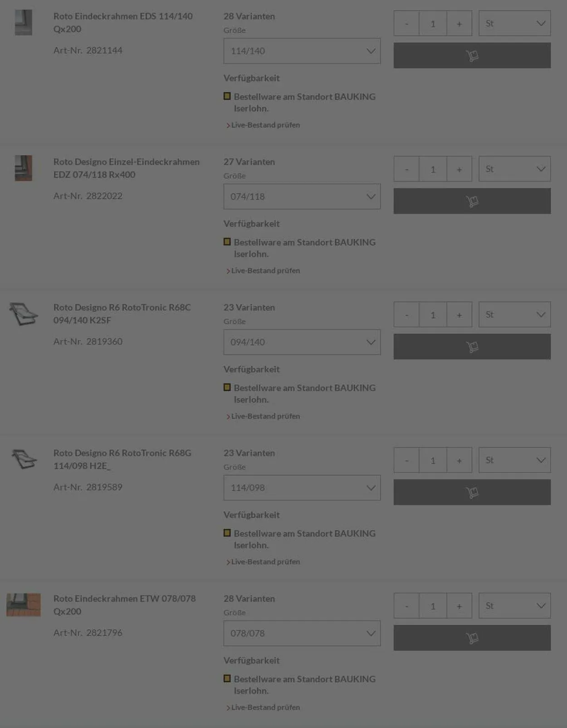567x728 pixels.
Task: Click quantity field for RotoTronic R68C
Action: pyautogui.click(x=433, y=315)
